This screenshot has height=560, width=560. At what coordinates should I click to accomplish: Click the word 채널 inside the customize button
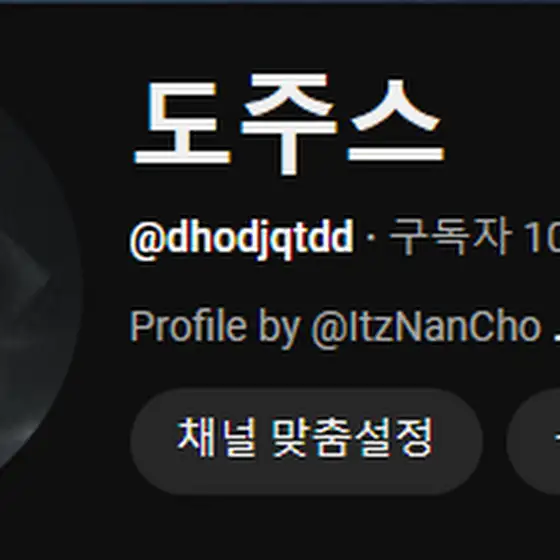coord(216,438)
